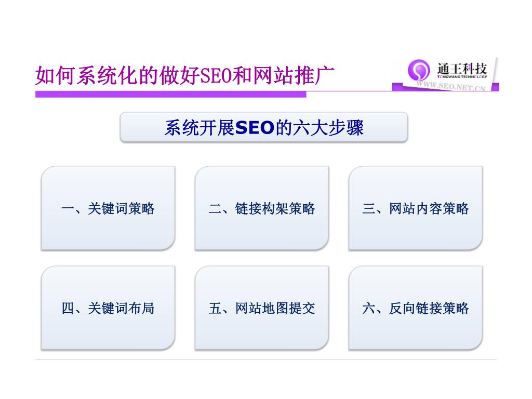
Task: Select the 系统开展SEO的六大步骤 banner
Action: [263, 127]
